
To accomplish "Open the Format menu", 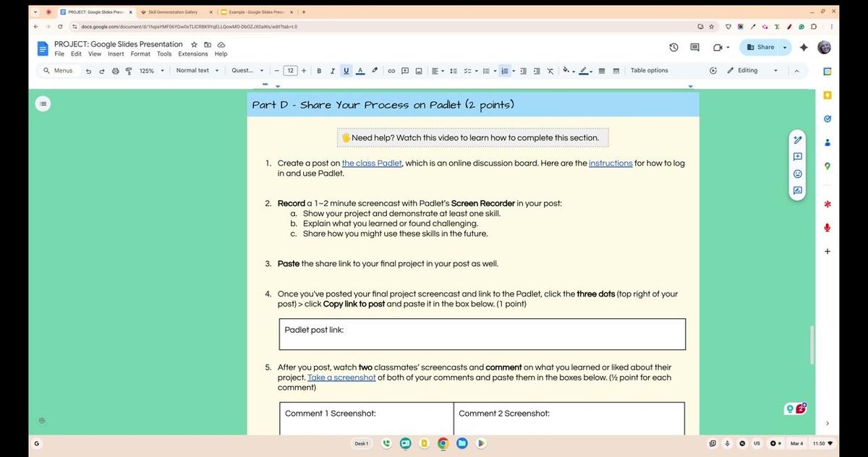I will 140,54.
